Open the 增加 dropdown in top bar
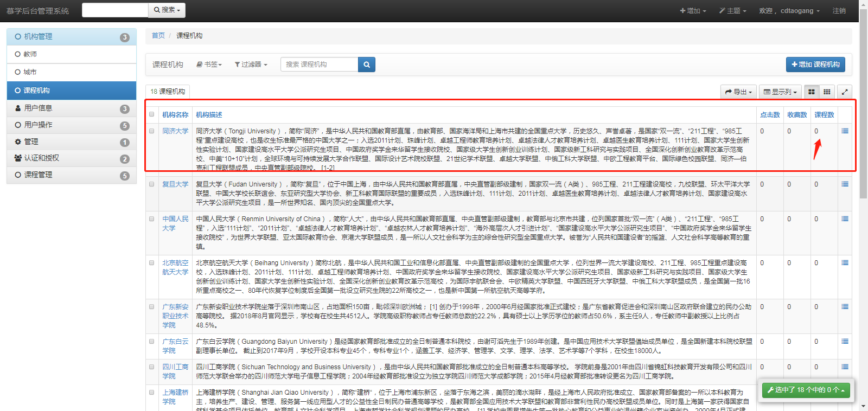868x411 pixels. tap(693, 11)
